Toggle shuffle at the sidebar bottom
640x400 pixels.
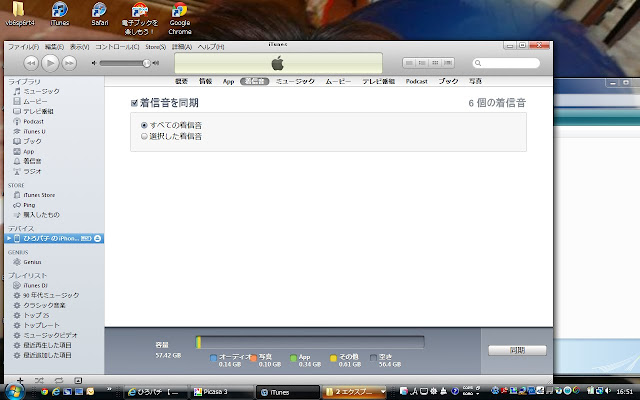[39, 380]
